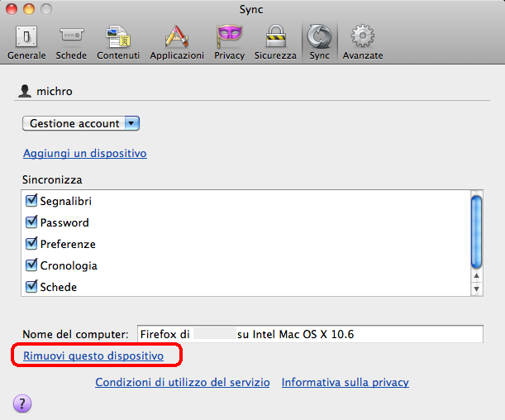Click the michro user silhouette icon

(x=25, y=91)
